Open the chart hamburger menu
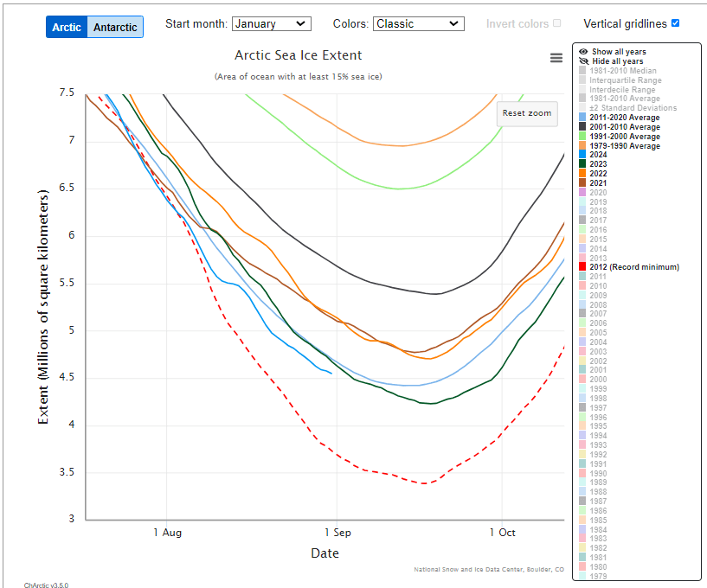The height and width of the screenshot is (588, 707). click(x=556, y=58)
